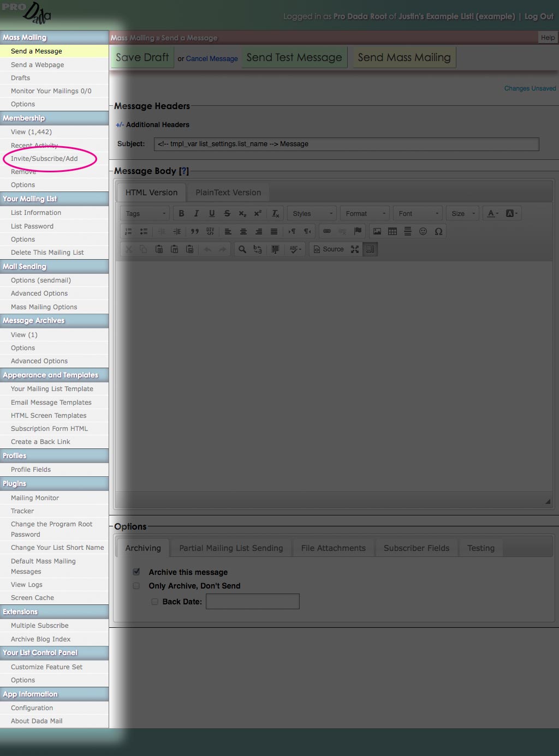Maximize the editor with the fullscreen icon
This screenshot has width=559, height=756.
click(x=355, y=249)
